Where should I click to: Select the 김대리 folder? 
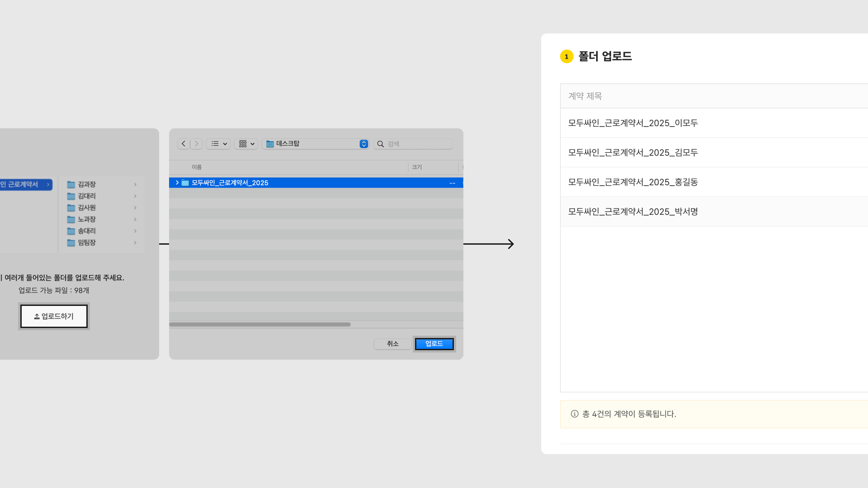87,196
